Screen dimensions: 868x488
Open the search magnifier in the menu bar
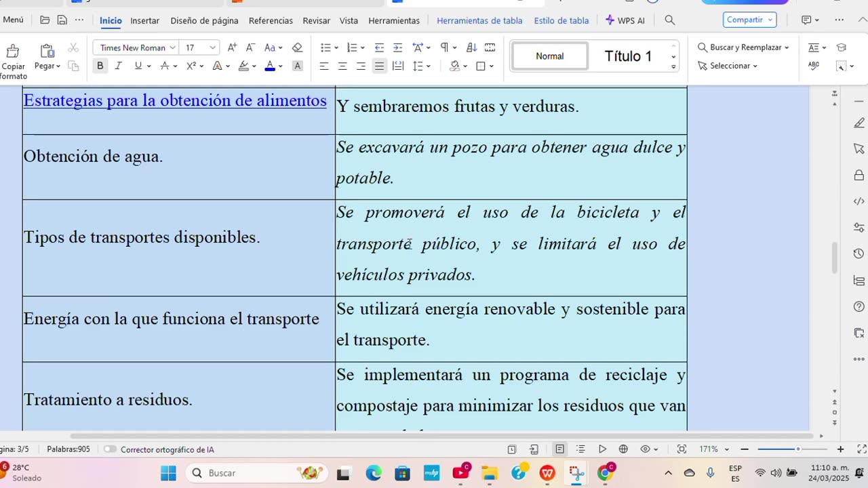670,20
